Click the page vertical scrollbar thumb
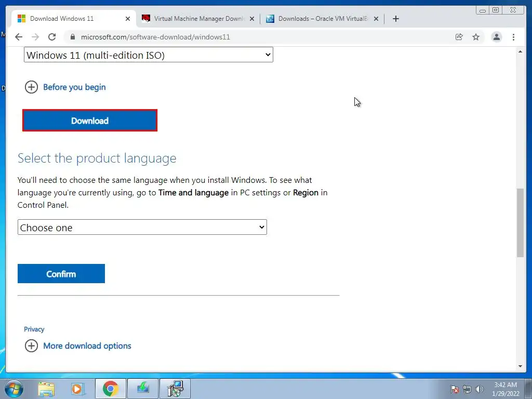 pos(520,222)
